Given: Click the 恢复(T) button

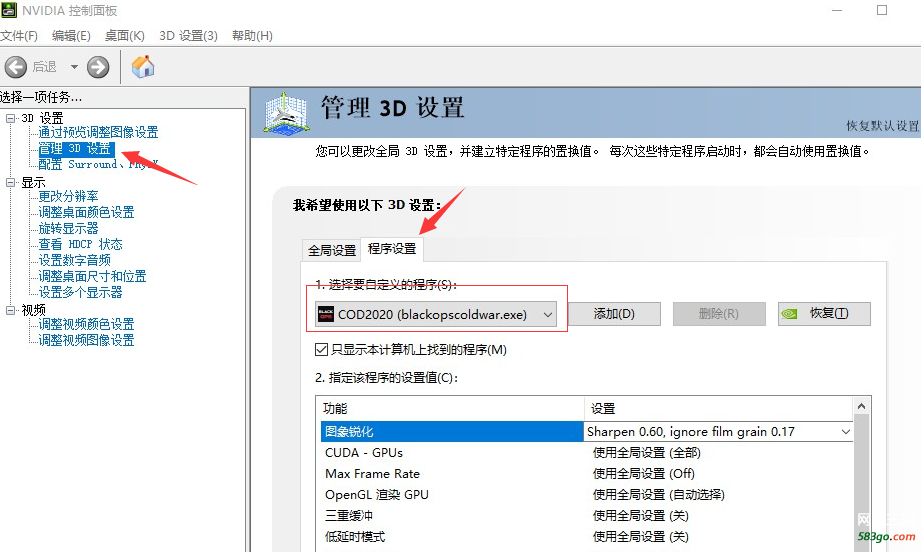Looking at the screenshot, I should click(x=824, y=314).
